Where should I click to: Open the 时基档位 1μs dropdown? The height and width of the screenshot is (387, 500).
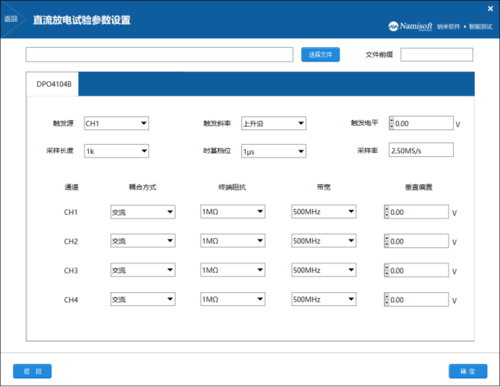[x=274, y=151]
